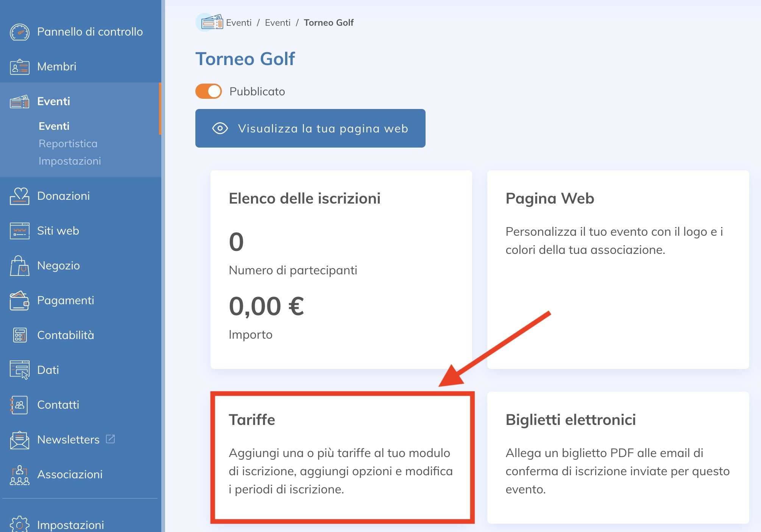Open the Eventi breadcrumb link
Viewport: 761px width, 532px height.
(239, 22)
